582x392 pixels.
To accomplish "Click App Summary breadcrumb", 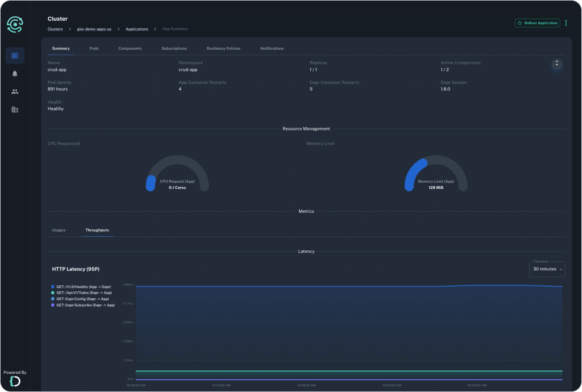I will click(x=175, y=29).
